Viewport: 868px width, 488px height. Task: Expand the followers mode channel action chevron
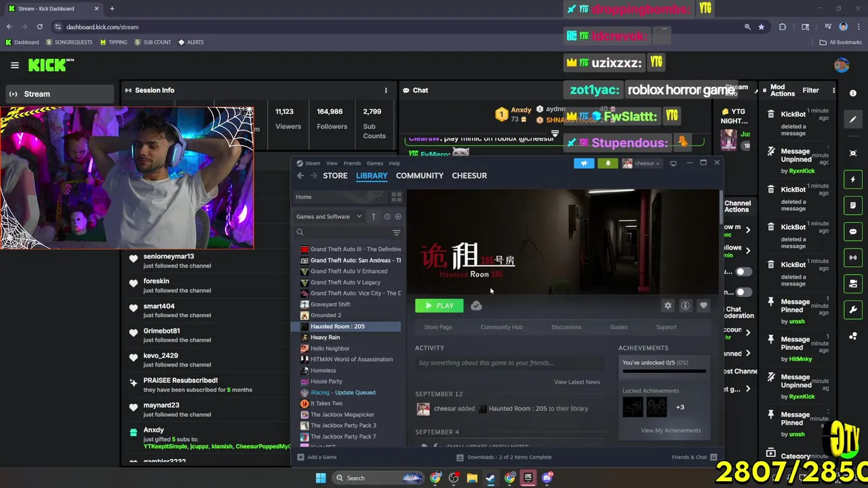click(748, 251)
